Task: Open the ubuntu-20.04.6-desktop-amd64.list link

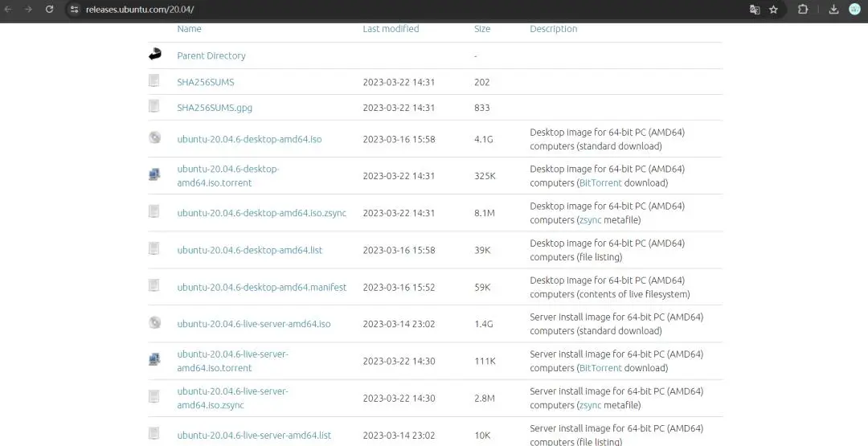Action: coord(250,250)
